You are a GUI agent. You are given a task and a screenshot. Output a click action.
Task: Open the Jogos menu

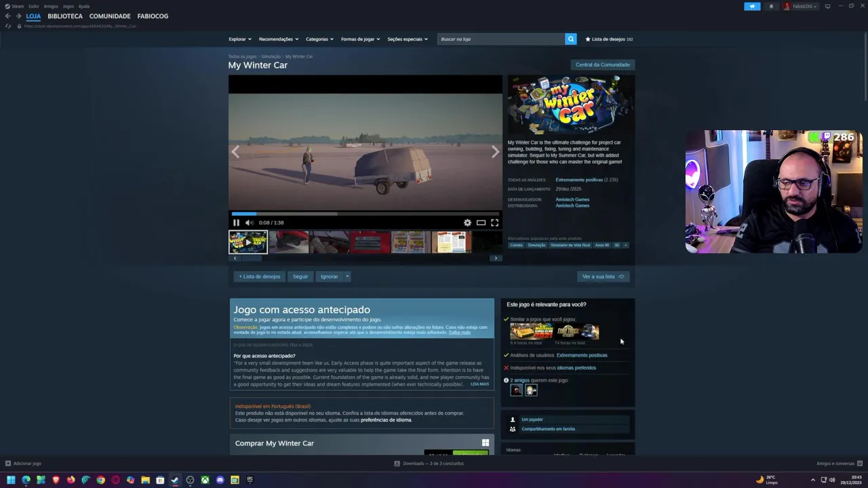point(68,6)
